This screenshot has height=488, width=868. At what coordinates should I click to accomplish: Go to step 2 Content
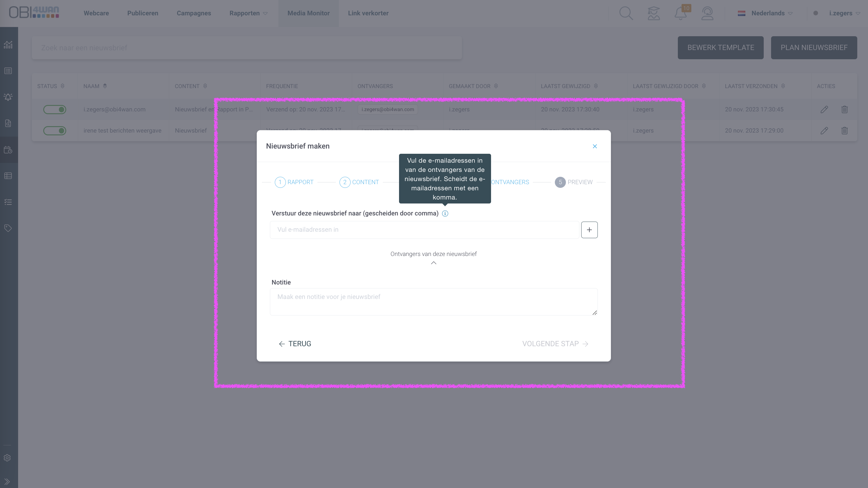(359, 182)
